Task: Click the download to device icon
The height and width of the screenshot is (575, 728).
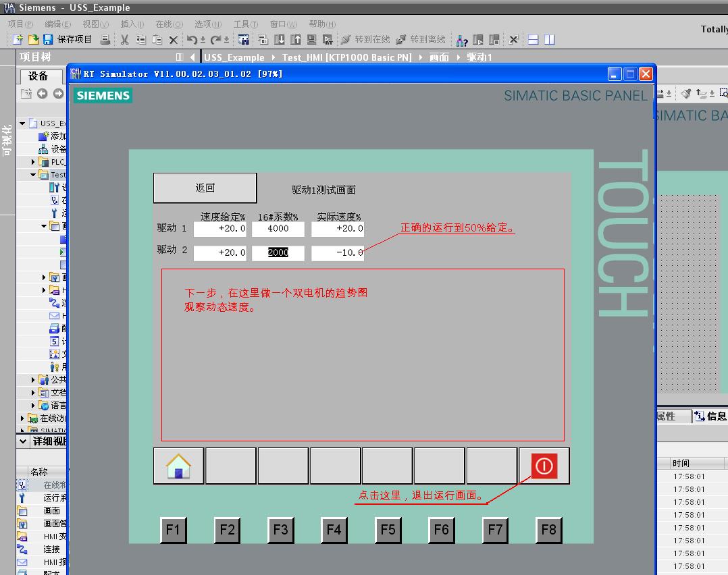Action: coord(279,39)
